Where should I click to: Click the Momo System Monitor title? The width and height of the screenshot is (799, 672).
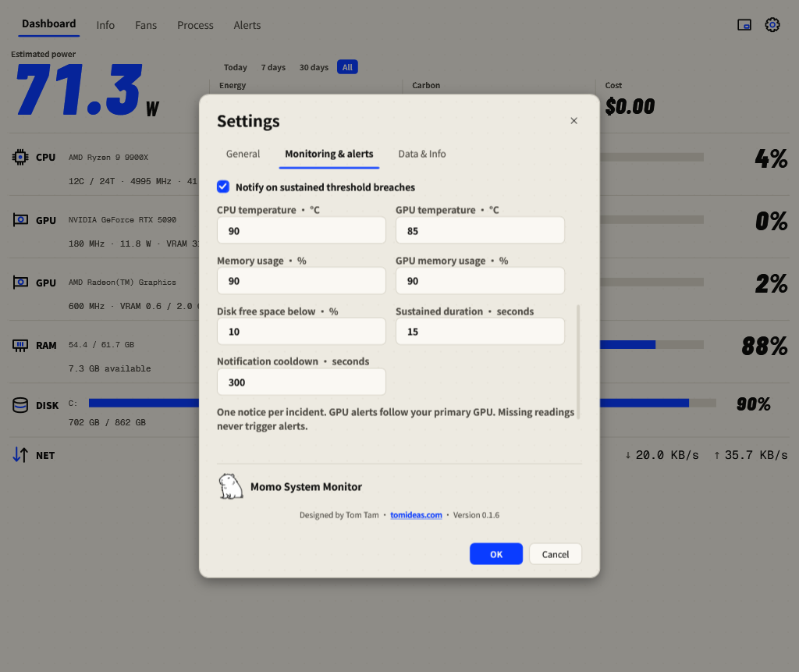click(x=306, y=486)
